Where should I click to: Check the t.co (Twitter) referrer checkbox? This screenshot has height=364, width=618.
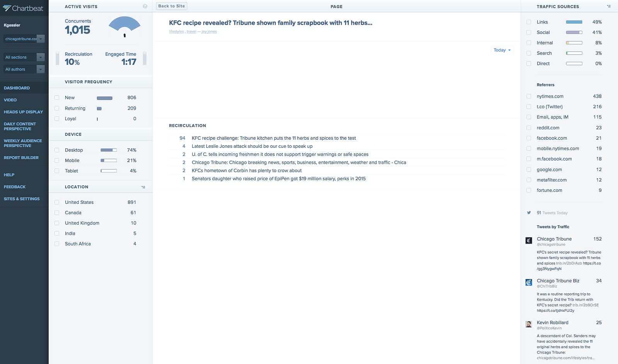coord(529,107)
